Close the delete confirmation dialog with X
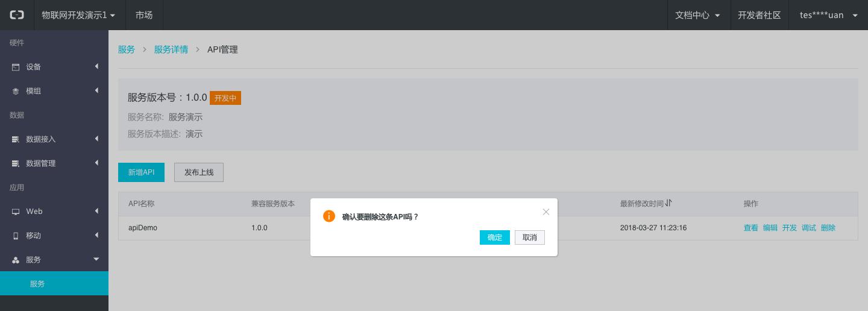This screenshot has width=868, height=311. (546, 212)
